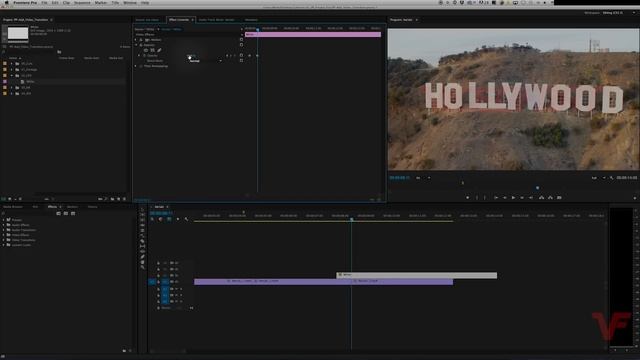This screenshot has width=640, height=360.
Task: Add a marker in the Timeline header
Action: [x=178, y=219]
